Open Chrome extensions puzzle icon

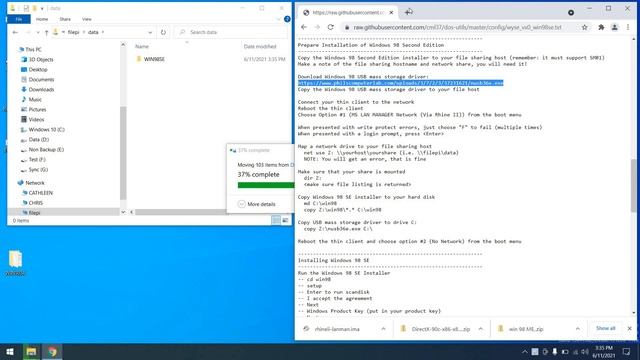point(601,27)
